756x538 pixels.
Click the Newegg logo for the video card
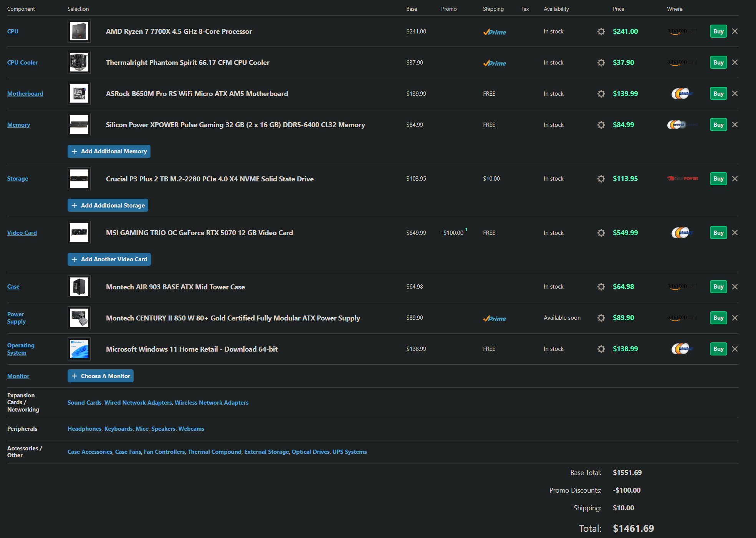pos(682,232)
